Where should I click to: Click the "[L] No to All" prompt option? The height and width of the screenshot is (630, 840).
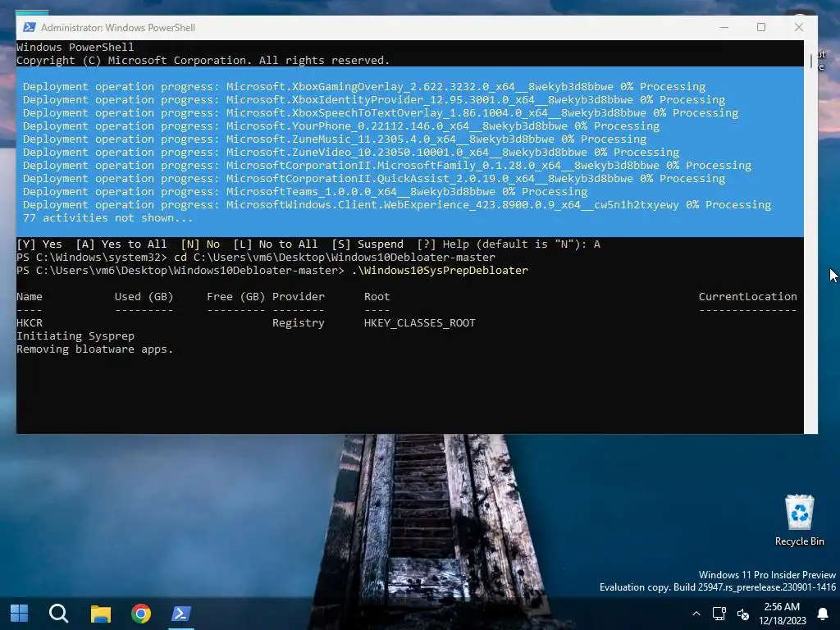click(276, 244)
